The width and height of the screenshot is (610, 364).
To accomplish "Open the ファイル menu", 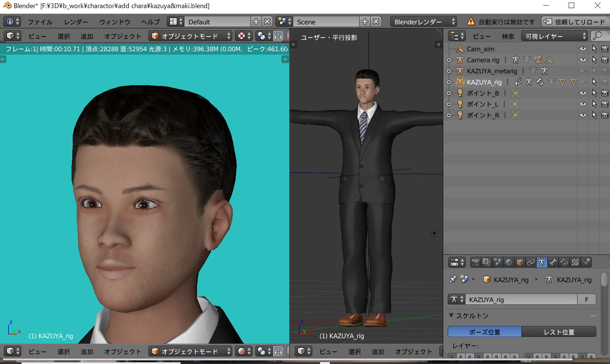I will (x=40, y=22).
